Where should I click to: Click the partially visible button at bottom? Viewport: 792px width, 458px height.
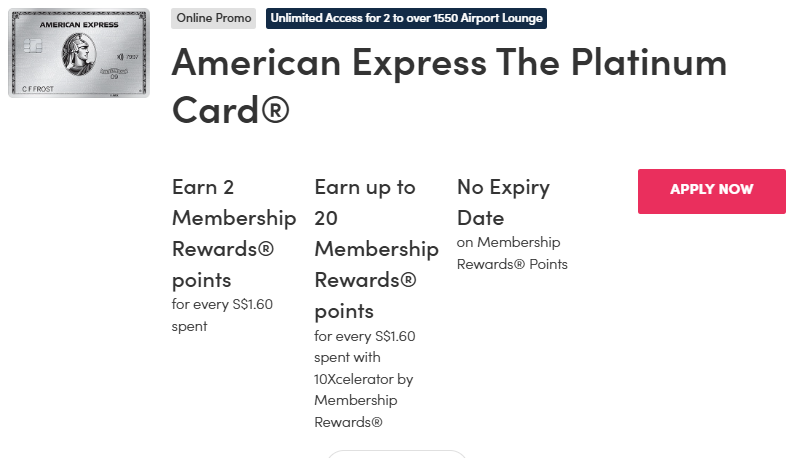tap(396, 454)
